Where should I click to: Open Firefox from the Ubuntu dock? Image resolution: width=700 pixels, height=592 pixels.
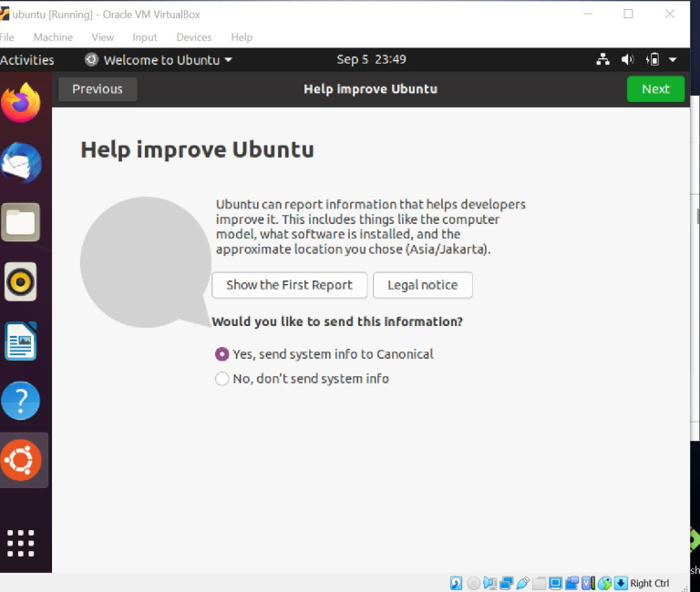21,102
